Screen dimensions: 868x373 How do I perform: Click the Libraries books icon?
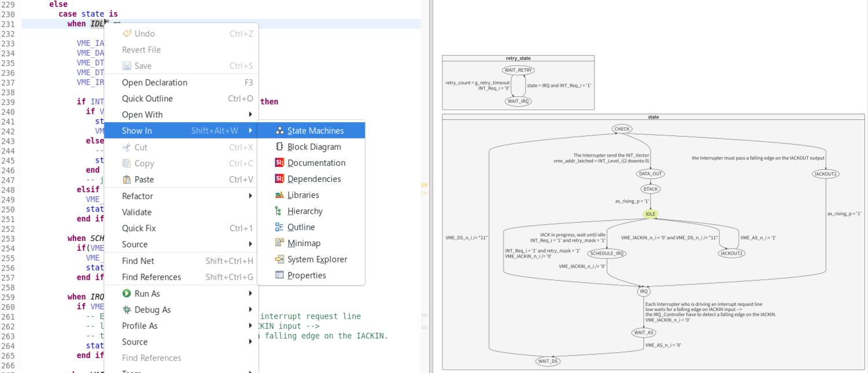(279, 195)
